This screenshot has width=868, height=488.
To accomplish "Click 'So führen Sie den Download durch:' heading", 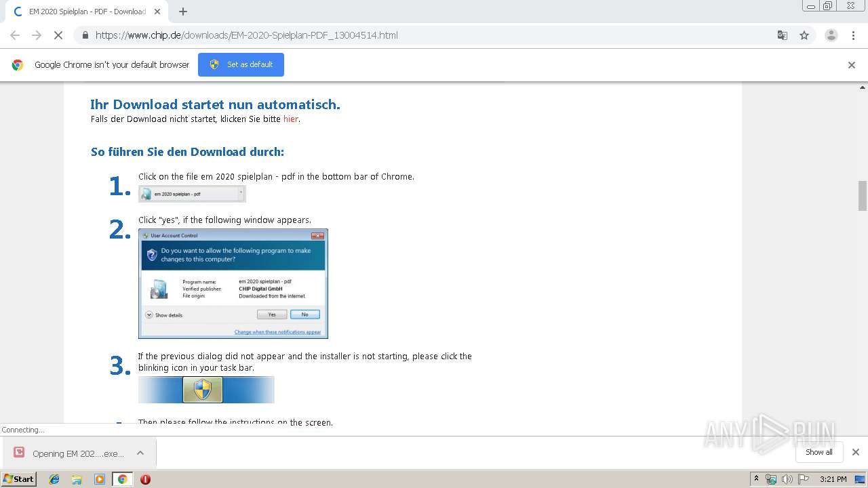I will (187, 152).
